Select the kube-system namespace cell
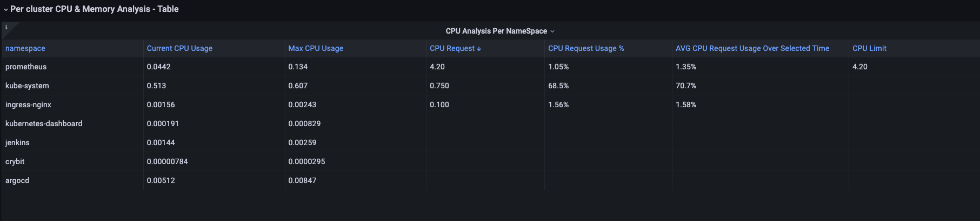 27,86
